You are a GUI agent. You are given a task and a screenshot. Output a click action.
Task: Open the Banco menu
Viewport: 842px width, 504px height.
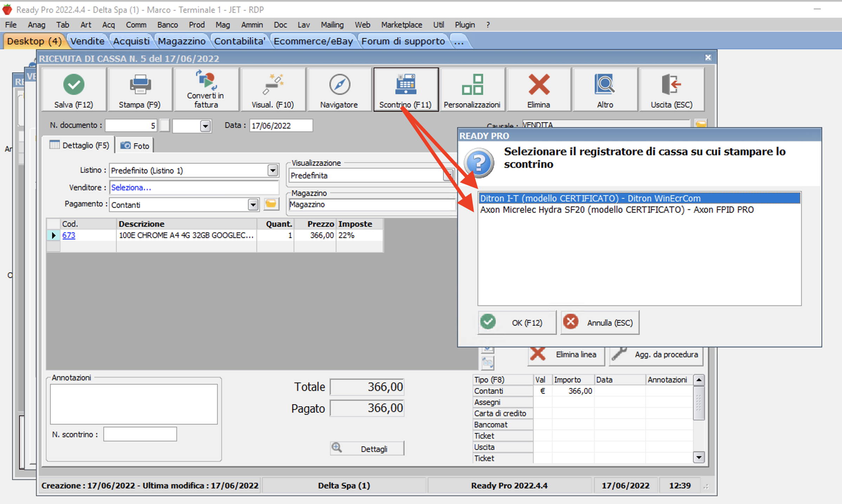click(167, 25)
